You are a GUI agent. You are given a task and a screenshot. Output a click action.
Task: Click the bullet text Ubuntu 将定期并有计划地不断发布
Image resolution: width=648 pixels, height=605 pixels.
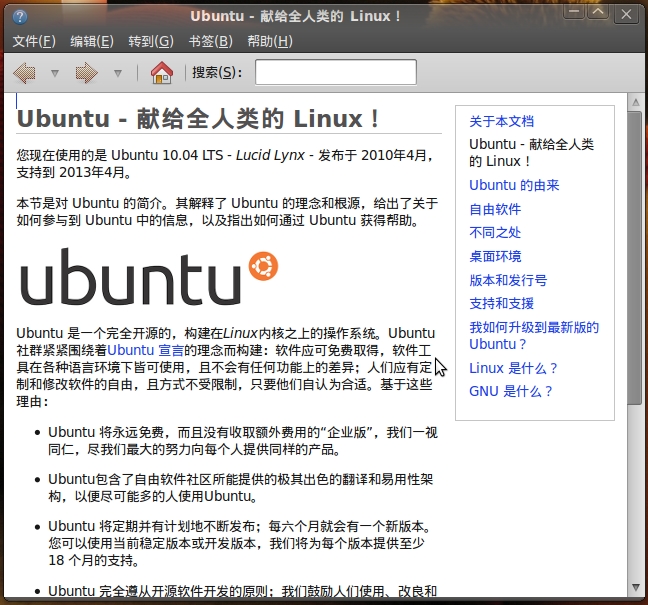point(154,526)
